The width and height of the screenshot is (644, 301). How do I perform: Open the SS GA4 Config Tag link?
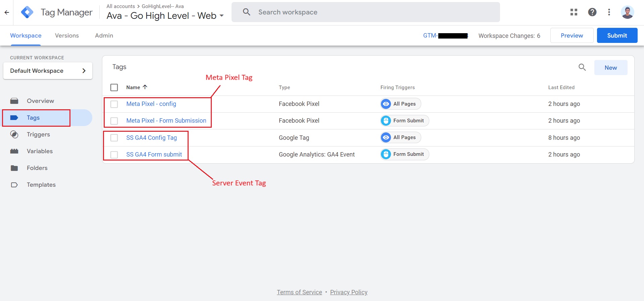click(151, 138)
